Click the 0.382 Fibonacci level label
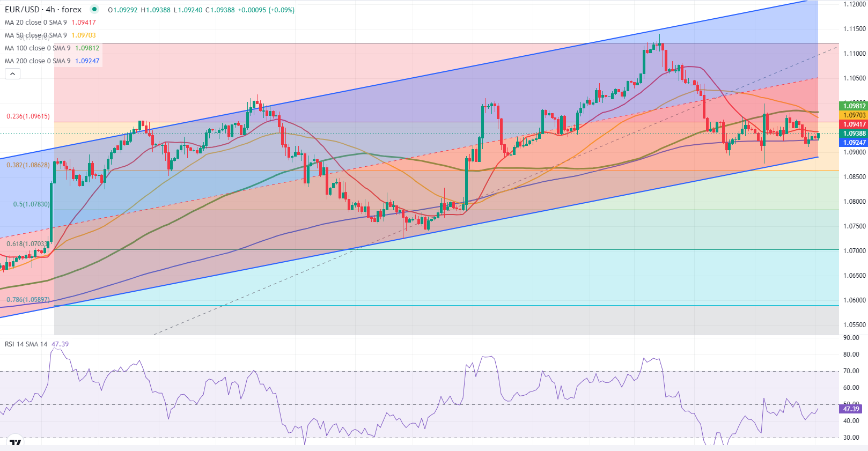This screenshot has height=451, width=868. coord(28,165)
